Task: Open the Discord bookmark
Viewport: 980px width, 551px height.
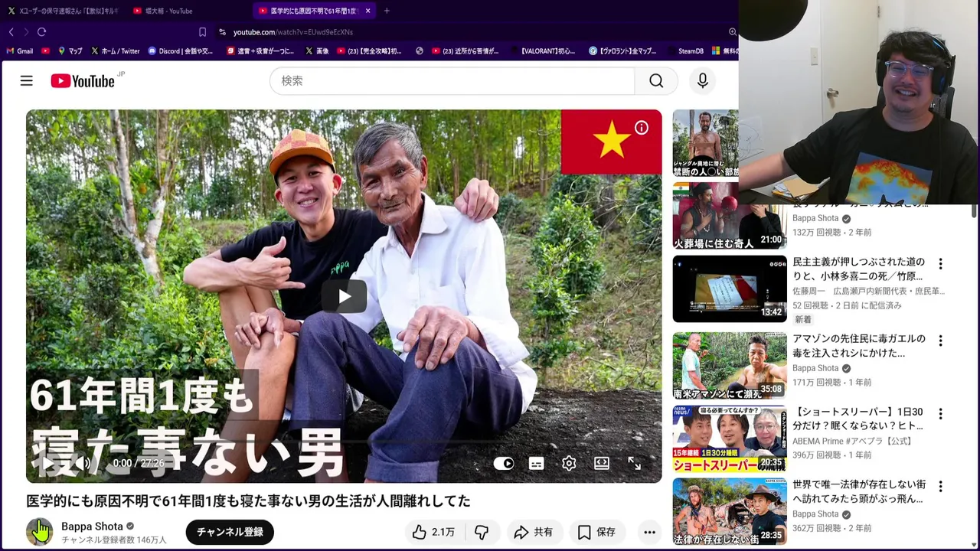Action: point(180,51)
